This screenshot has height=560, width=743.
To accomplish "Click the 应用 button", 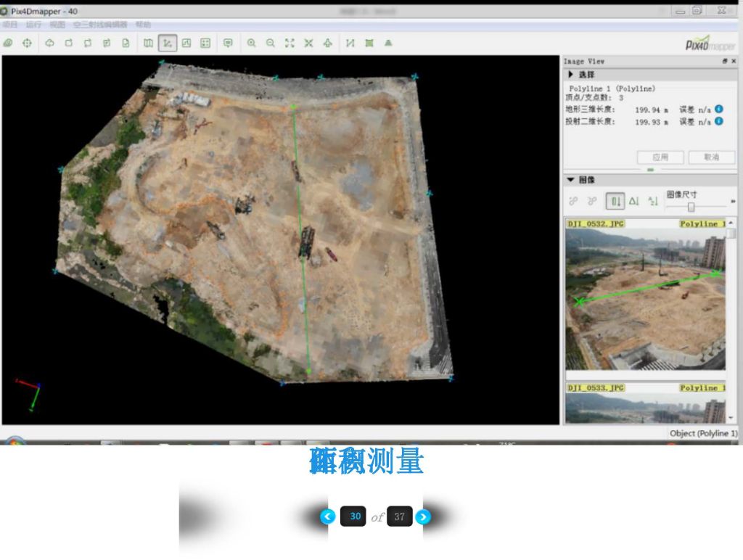I will point(660,157).
